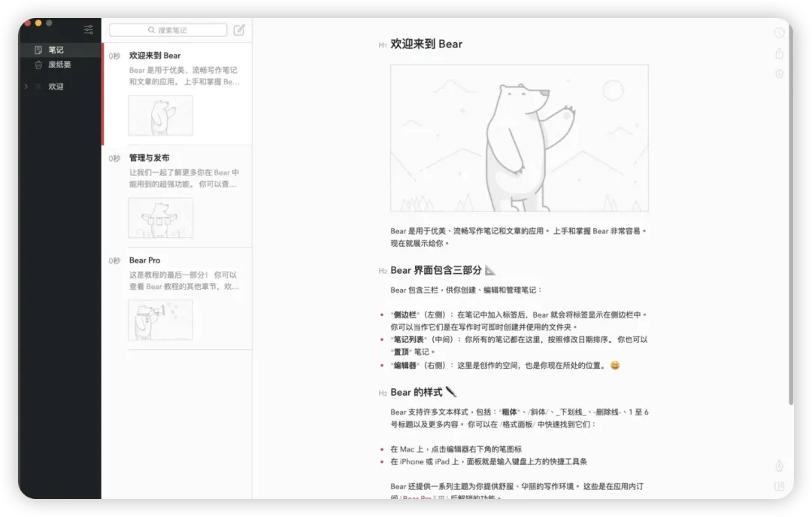Screen dimensions: 812x517
Task: Click the Bear 的样式 heading
Action: pyautogui.click(x=417, y=393)
